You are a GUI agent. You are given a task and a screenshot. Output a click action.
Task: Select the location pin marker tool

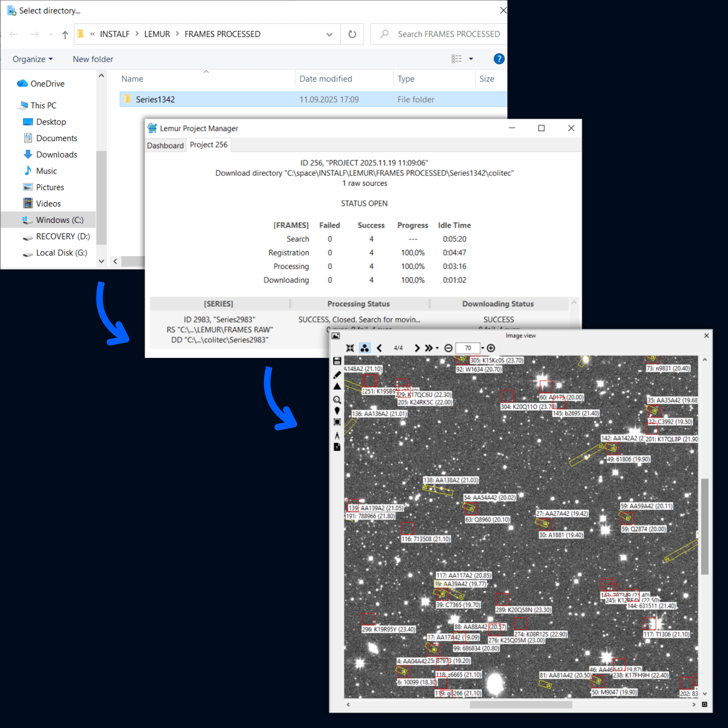coord(337,411)
